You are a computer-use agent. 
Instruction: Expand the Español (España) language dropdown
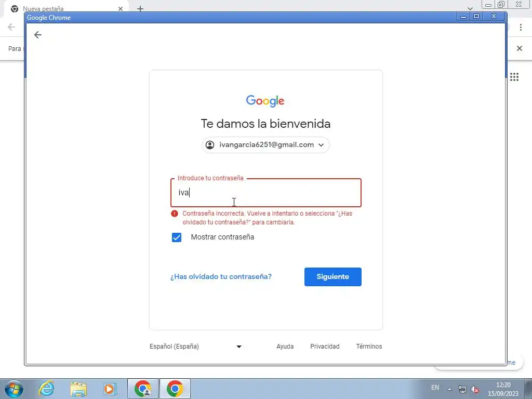click(195, 347)
